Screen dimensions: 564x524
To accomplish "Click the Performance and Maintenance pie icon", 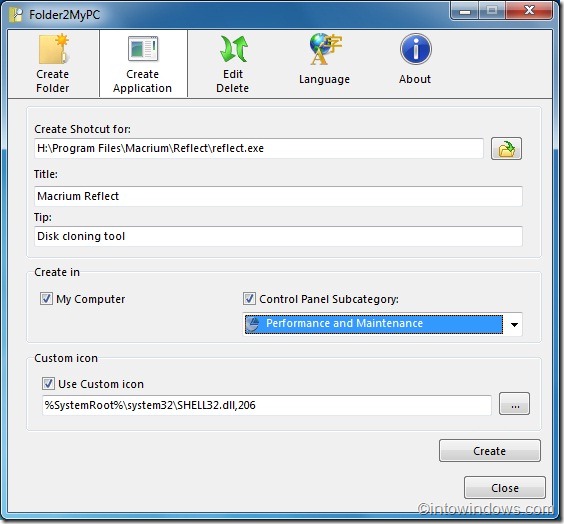I will [252, 324].
